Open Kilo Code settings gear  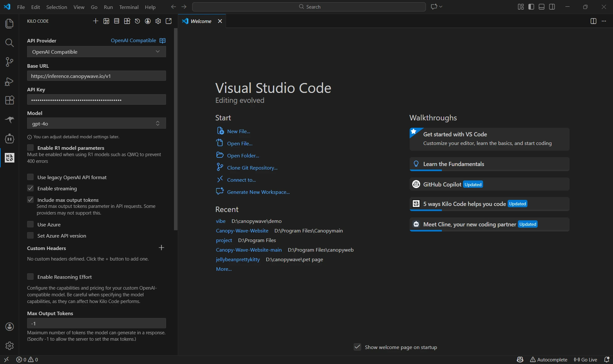click(158, 21)
